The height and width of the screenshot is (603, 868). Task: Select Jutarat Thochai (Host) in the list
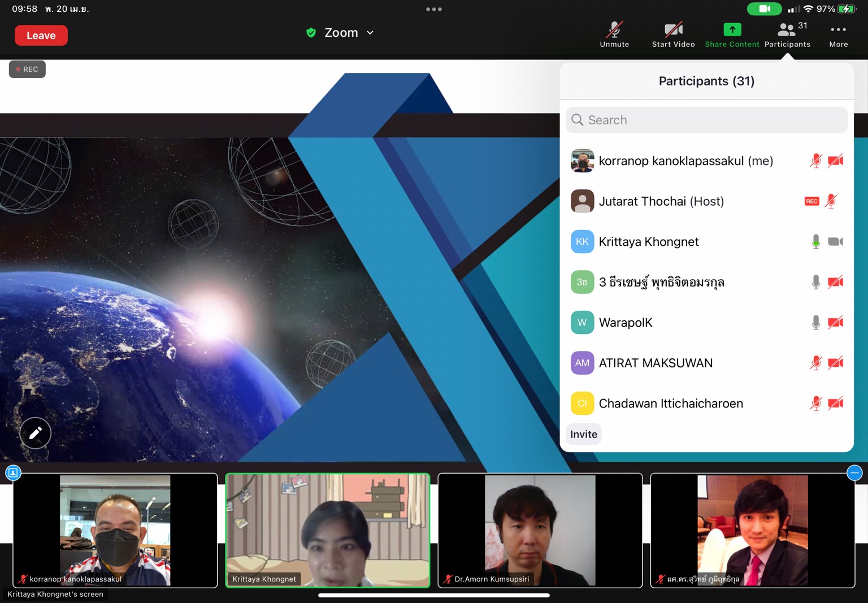[661, 201]
